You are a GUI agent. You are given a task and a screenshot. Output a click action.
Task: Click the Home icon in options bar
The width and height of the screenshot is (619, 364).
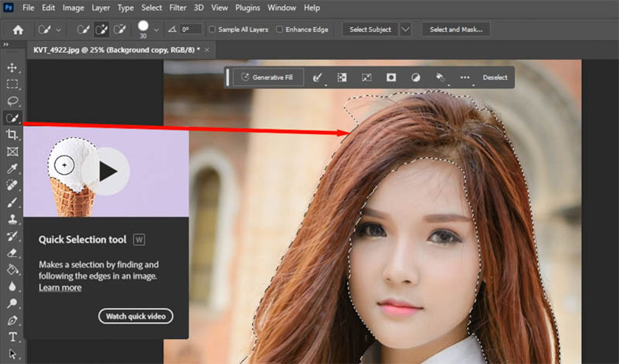click(18, 29)
